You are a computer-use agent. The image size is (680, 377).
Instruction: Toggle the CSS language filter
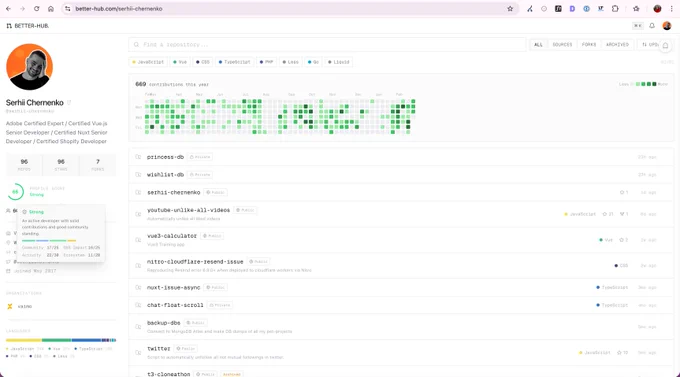pyautogui.click(x=203, y=62)
